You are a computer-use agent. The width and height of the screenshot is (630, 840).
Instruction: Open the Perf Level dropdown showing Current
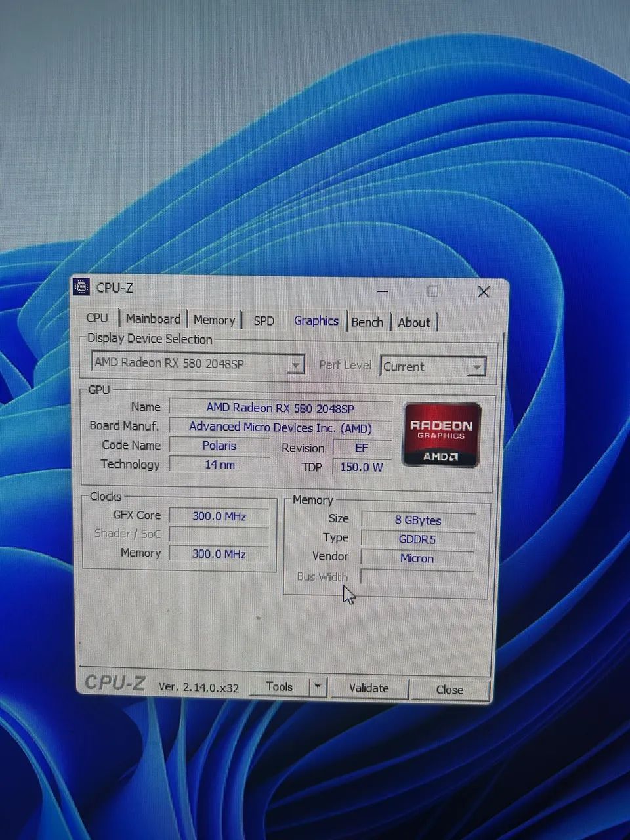pyautogui.click(x=477, y=367)
